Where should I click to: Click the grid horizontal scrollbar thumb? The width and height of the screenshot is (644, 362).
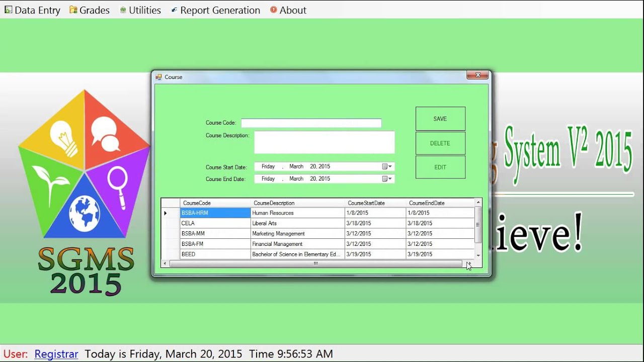(315, 263)
